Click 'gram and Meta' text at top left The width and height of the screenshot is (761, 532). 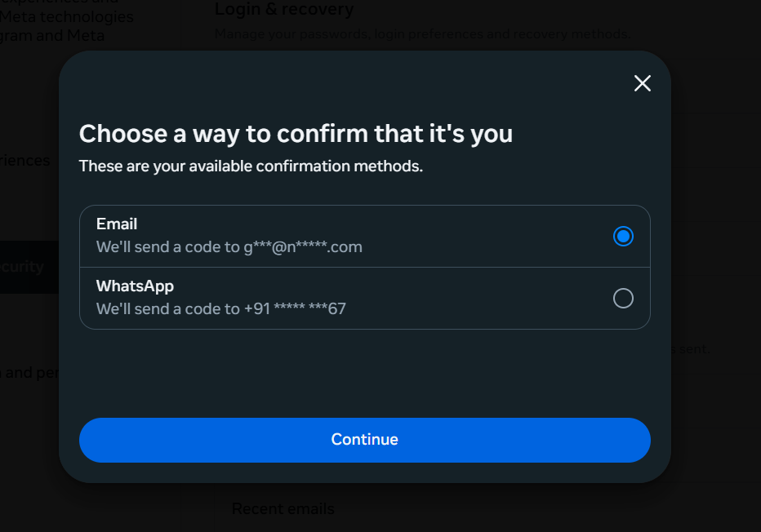[51, 36]
